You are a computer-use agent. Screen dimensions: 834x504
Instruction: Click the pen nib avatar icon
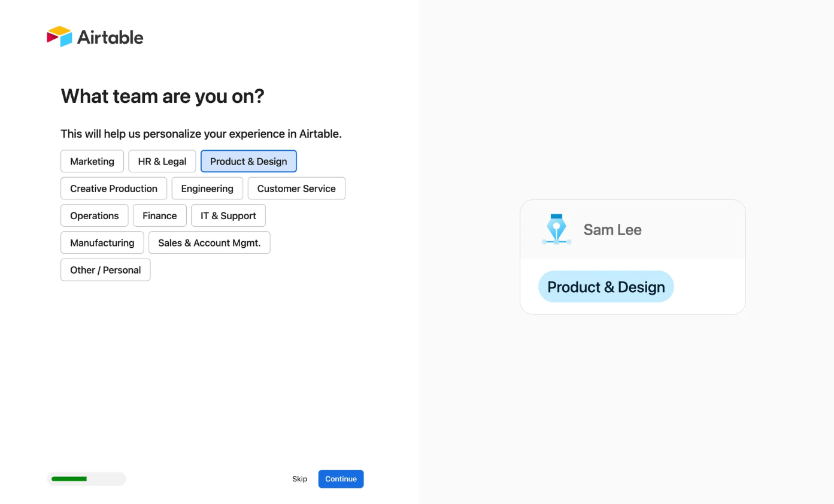point(556,229)
